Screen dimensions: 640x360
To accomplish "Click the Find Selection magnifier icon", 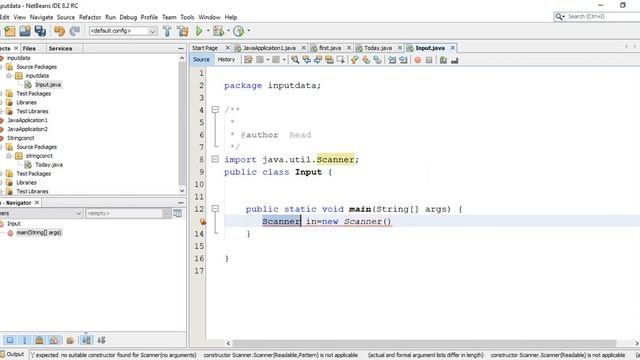I will click(295, 60).
